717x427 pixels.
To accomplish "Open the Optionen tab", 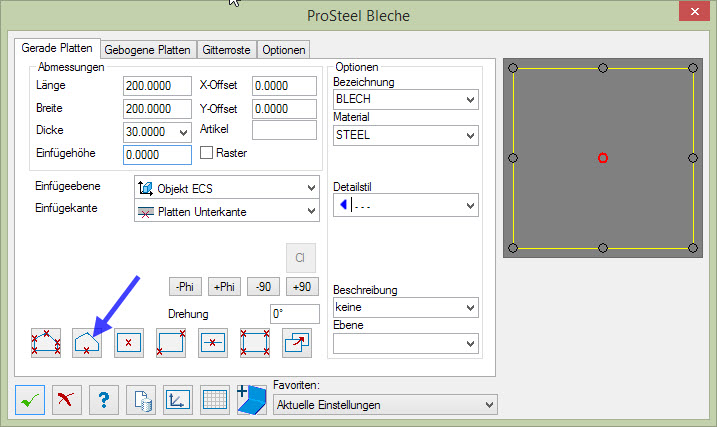I will click(x=284, y=49).
